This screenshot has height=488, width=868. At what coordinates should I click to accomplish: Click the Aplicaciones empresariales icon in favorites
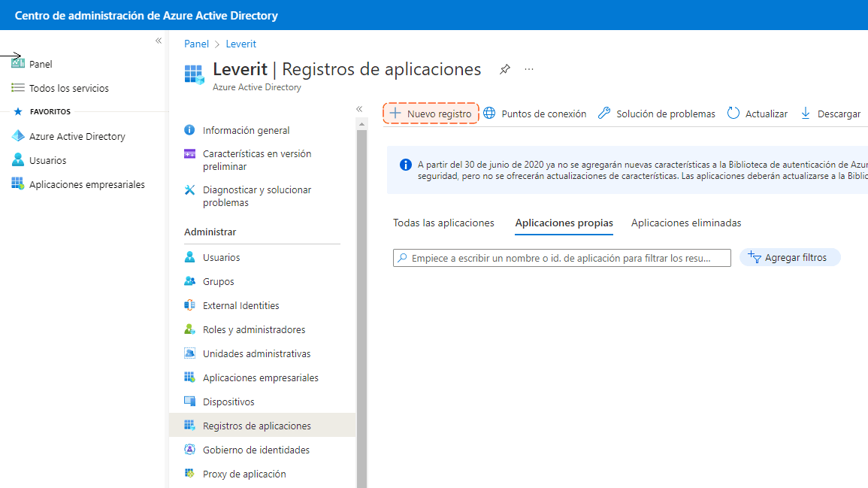(18, 184)
